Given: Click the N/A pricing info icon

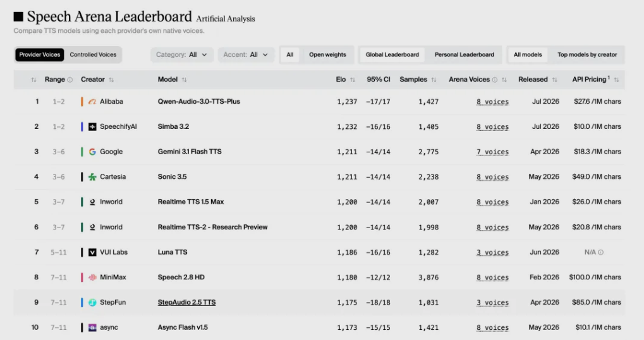Looking at the screenshot, I should pos(600,252).
